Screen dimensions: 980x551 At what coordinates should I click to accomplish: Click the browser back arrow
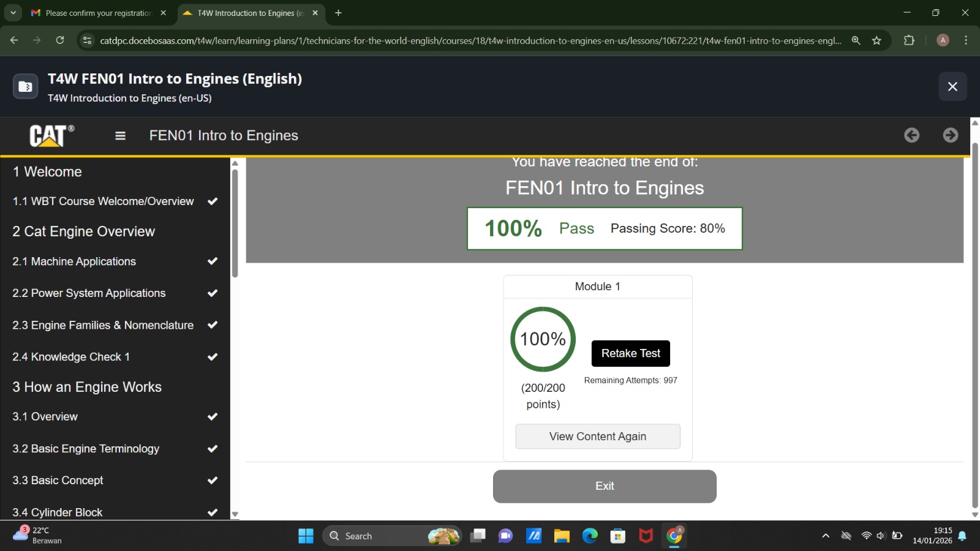point(14,40)
